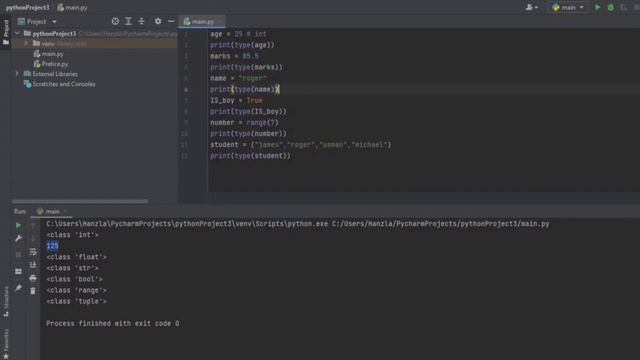Print the console output
This screenshot has width=640, height=360.
pos(33,278)
